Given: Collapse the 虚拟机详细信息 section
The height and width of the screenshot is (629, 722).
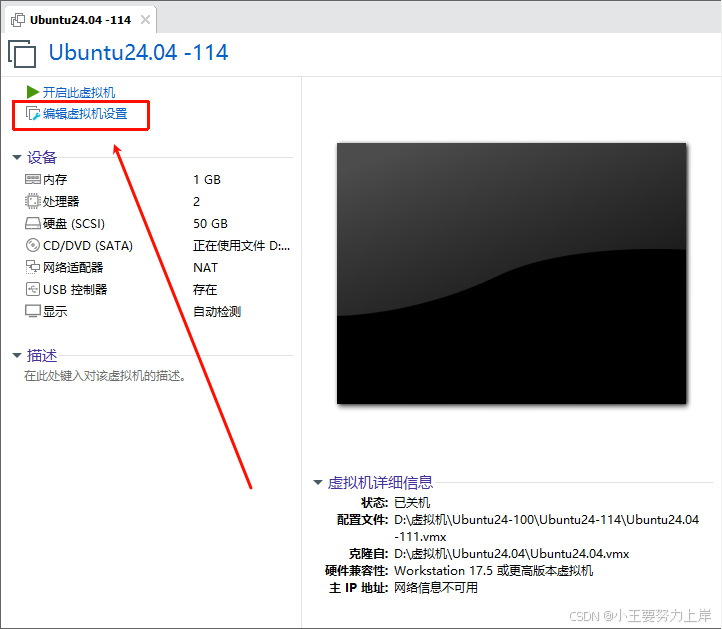Looking at the screenshot, I should (318, 483).
